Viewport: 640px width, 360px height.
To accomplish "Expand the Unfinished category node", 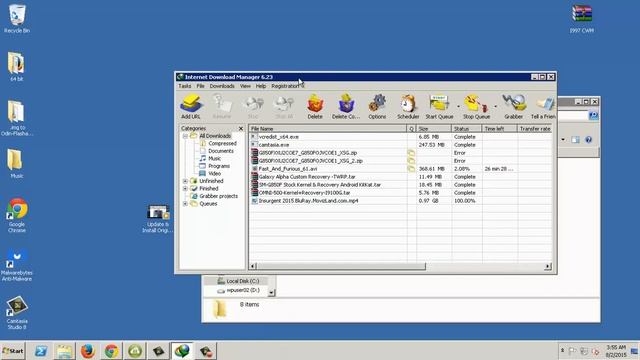I will 185,181.
